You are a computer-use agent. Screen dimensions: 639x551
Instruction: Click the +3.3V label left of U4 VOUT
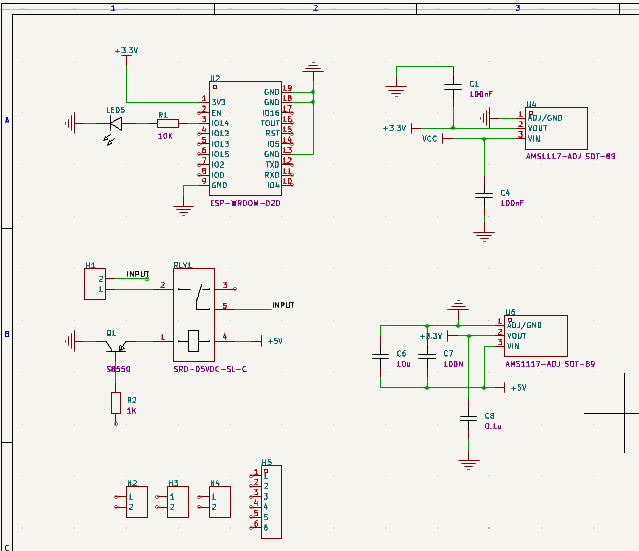pyautogui.click(x=394, y=128)
